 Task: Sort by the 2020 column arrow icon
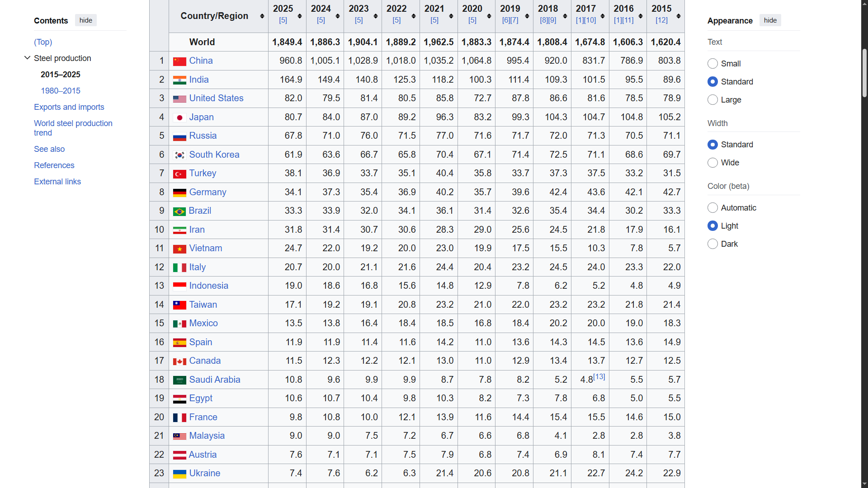(489, 16)
